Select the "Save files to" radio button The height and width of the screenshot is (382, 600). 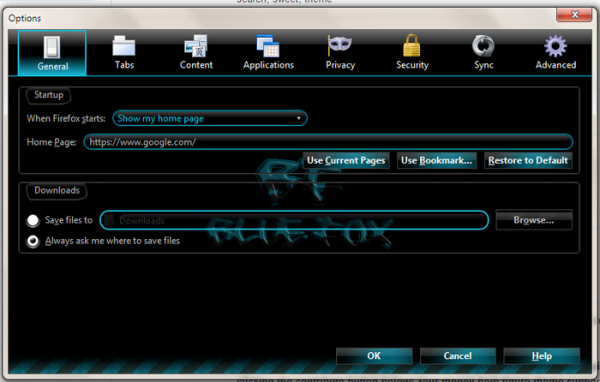pyautogui.click(x=33, y=220)
